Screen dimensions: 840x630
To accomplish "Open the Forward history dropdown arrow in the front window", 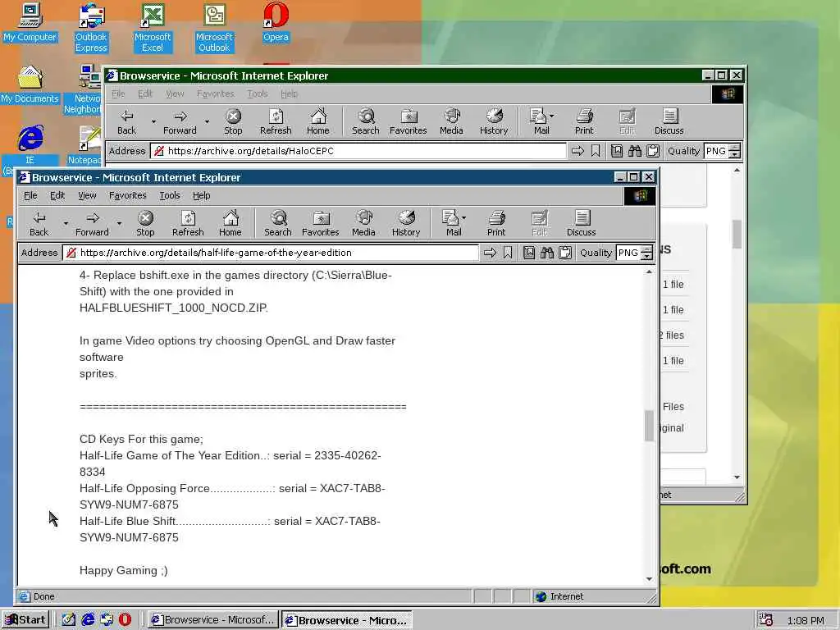I will [119, 223].
